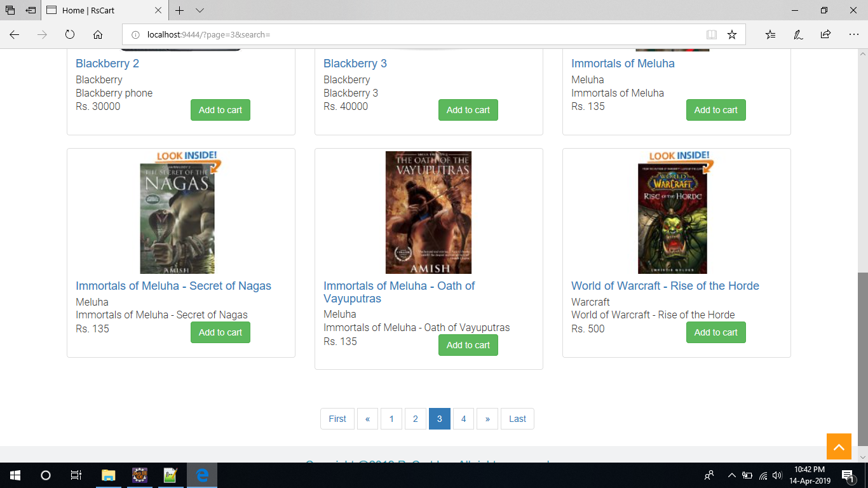
Task: Click the orange back-to-top arrow button
Action: (839, 447)
